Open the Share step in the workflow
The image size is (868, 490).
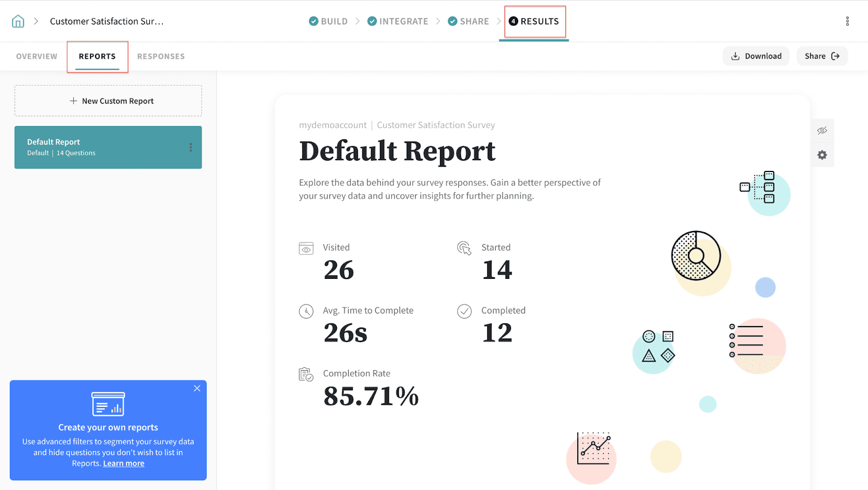pyautogui.click(x=468, y=21)
